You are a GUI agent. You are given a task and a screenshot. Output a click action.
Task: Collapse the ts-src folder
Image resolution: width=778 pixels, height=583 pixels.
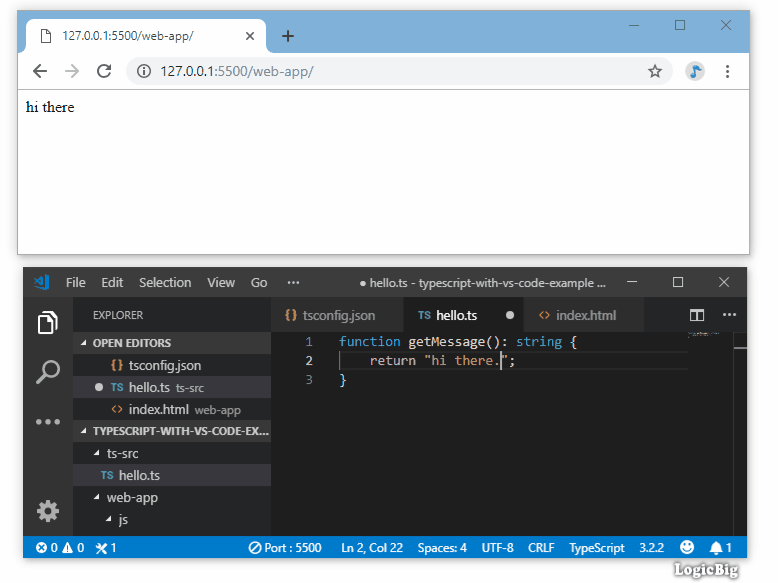172,453
